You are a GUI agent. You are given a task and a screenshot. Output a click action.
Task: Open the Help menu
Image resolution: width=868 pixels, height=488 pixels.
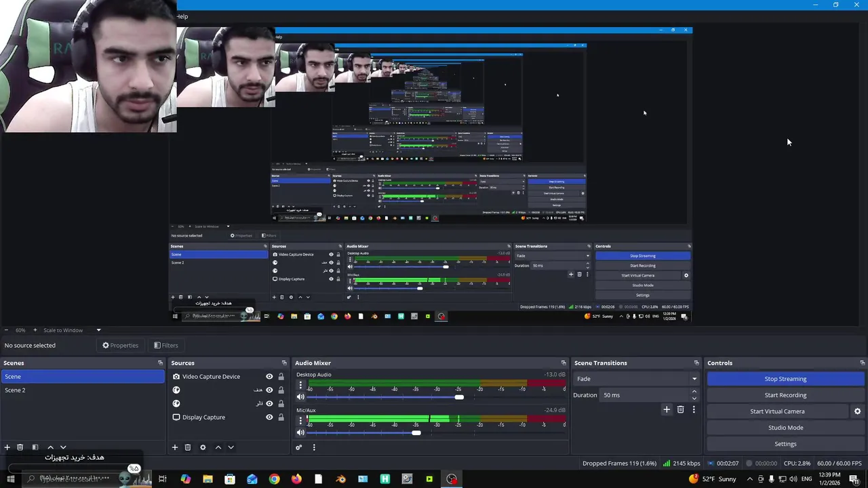pos(182,16)
